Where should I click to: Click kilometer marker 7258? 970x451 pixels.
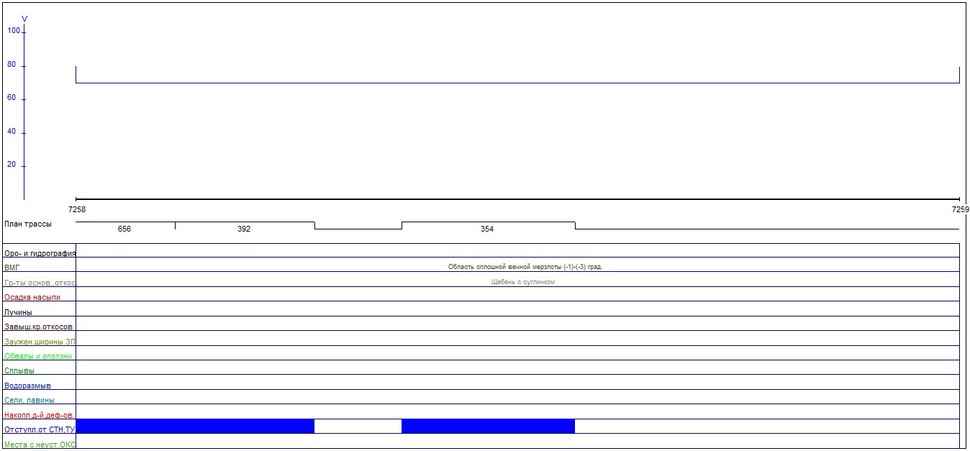77,210
